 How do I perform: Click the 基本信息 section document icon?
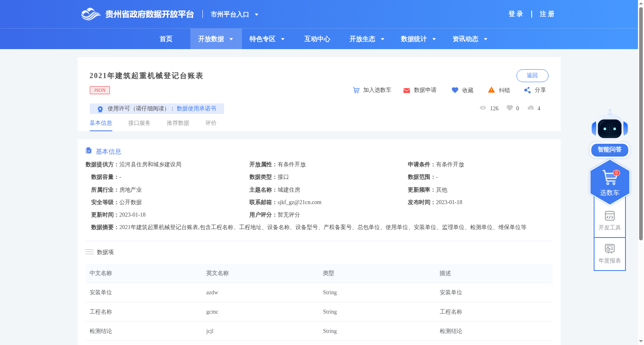click(x=89, y=151)
